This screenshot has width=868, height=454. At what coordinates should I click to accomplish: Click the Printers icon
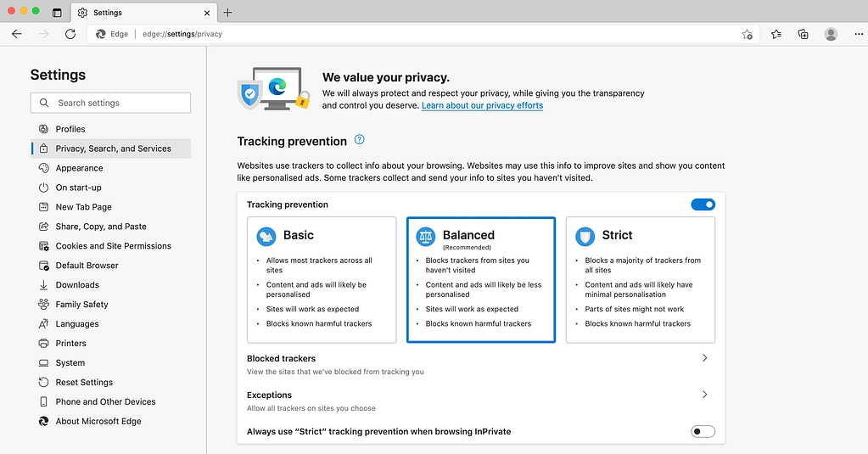tap(44, 344)
